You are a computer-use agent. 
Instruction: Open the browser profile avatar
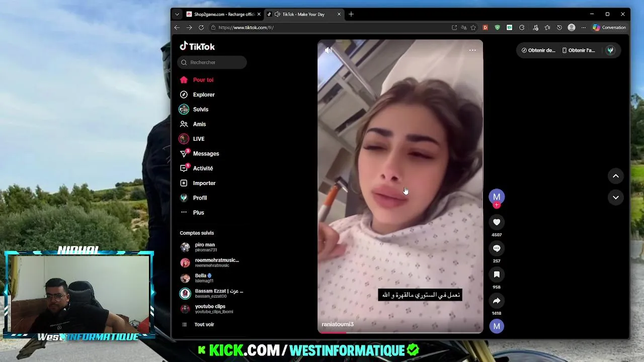[572, 28]
